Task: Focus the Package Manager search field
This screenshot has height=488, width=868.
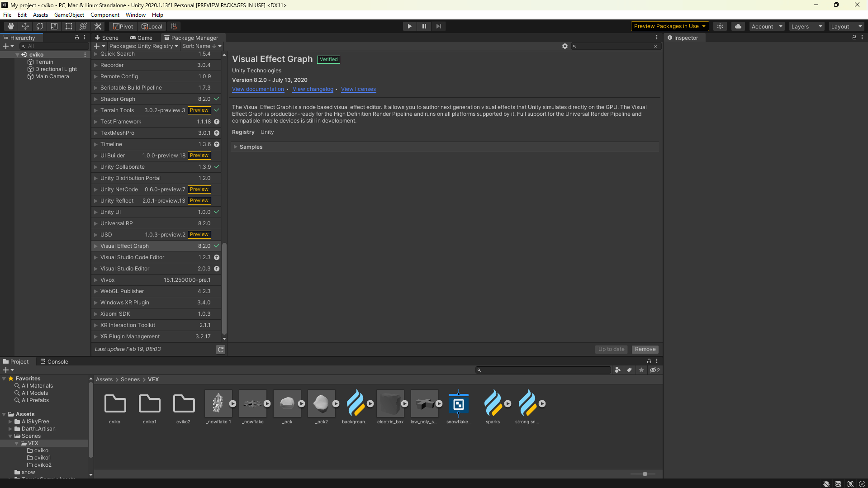Action: point(615,46)
